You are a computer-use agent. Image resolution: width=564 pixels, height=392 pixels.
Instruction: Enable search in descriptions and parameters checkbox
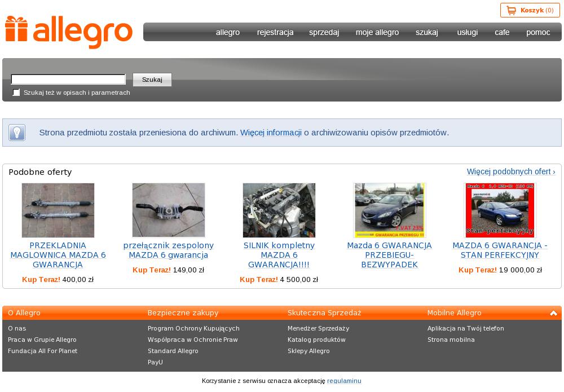tap(16, 93)
